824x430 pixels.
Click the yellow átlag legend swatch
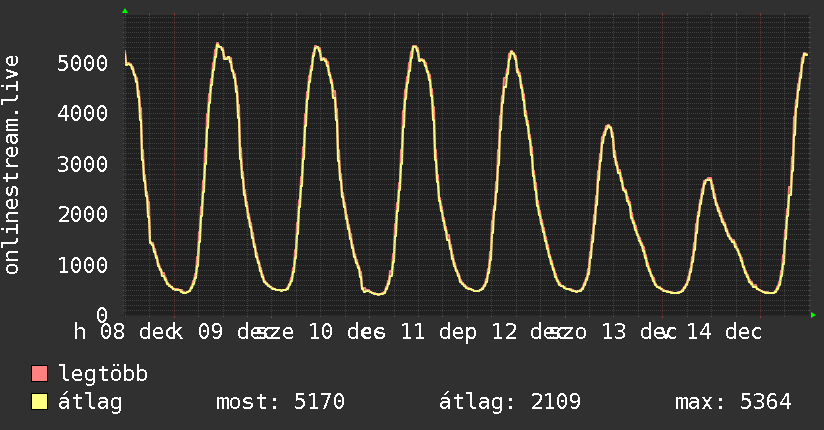point(39,402)
